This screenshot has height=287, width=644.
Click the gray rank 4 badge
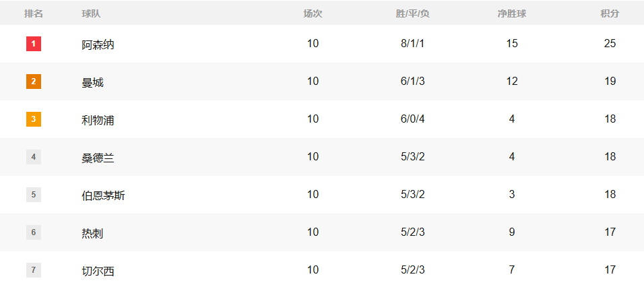tap(34, 157)
